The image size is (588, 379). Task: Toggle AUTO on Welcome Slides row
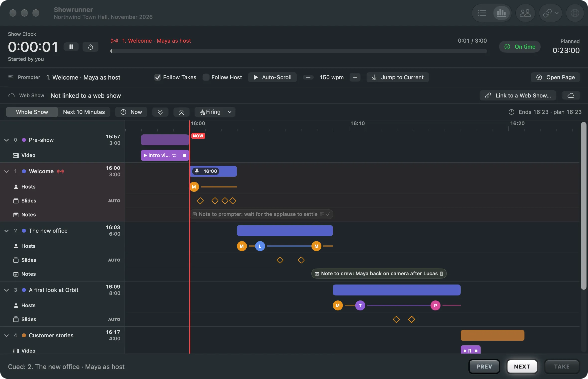(114, 201)
